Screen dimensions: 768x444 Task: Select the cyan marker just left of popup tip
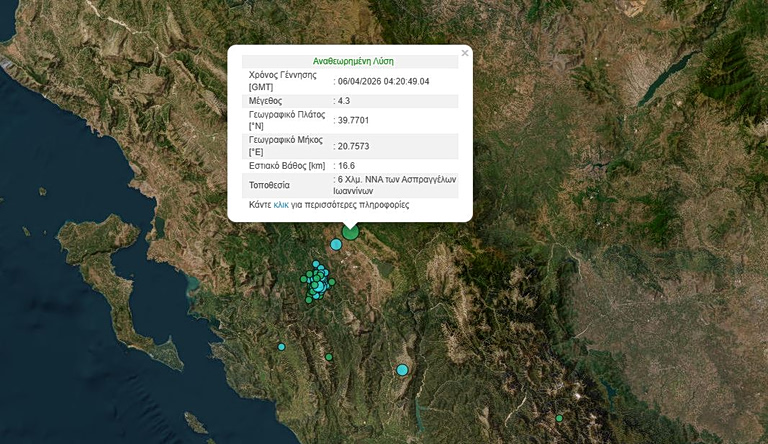[x=336, y=244]
